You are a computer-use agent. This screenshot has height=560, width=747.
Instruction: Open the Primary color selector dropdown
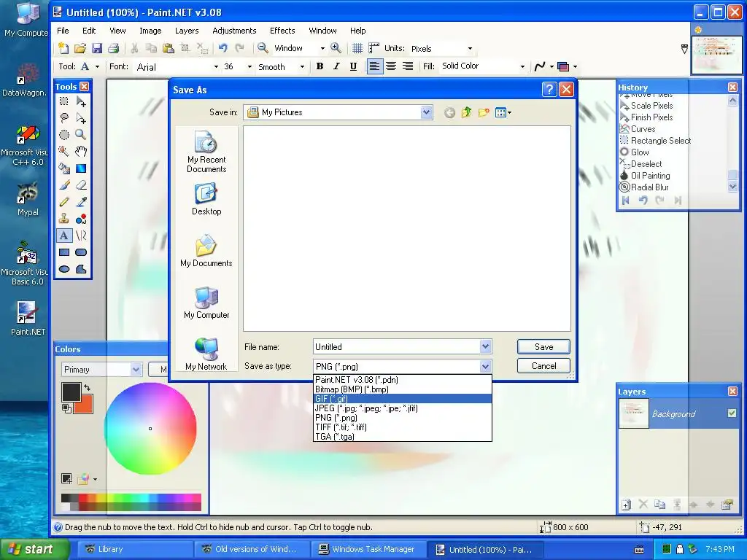pyautogui.click(x=136, y=370)
